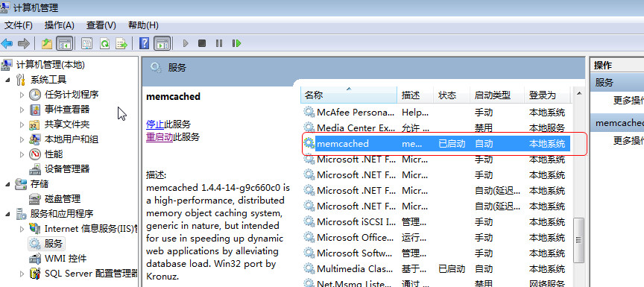
Task: Select the 系统工具 tools icon
Action: 21,80
